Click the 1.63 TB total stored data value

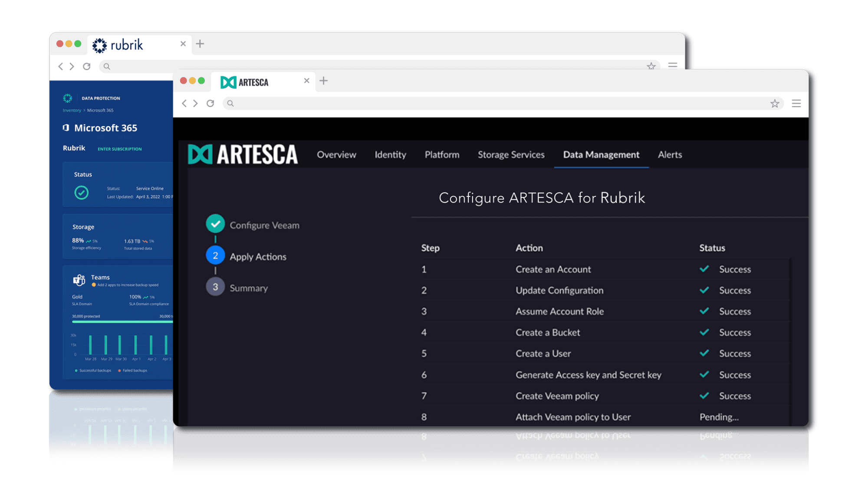click(x=132, y=241)
